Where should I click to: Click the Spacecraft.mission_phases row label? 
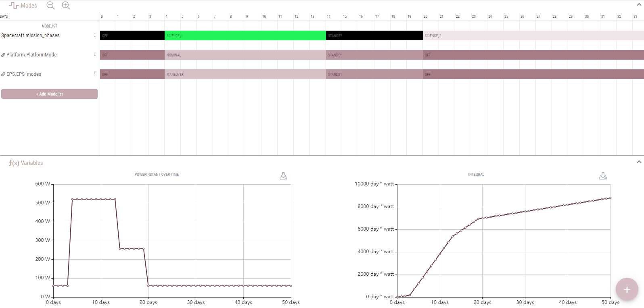point(30,35)
